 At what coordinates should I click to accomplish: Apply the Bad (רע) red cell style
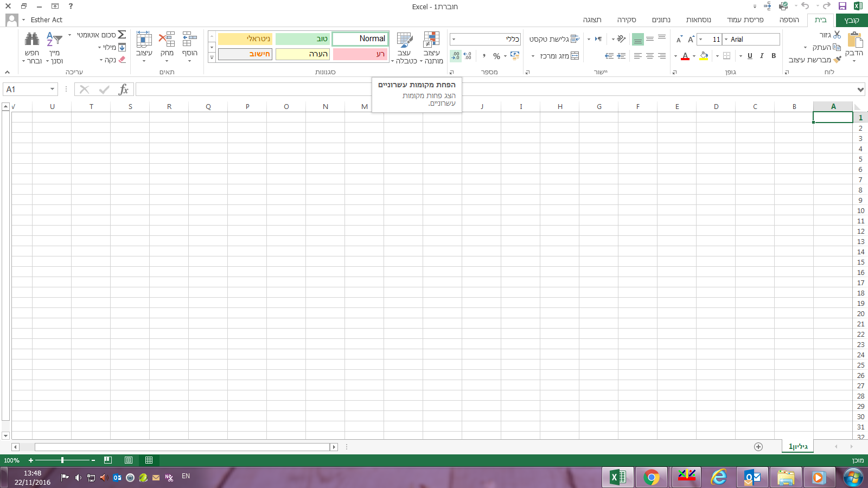point(360,54)
